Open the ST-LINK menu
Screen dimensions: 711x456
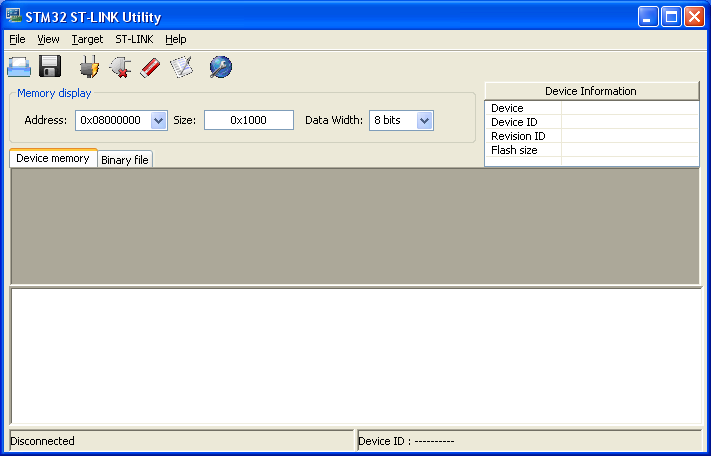(x=134, y=39)
